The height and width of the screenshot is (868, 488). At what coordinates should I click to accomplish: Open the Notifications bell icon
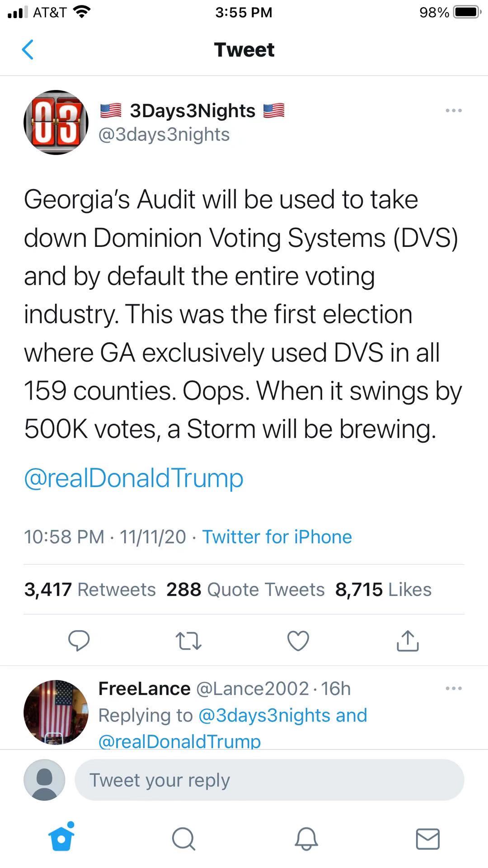click(x=306, y=839)
